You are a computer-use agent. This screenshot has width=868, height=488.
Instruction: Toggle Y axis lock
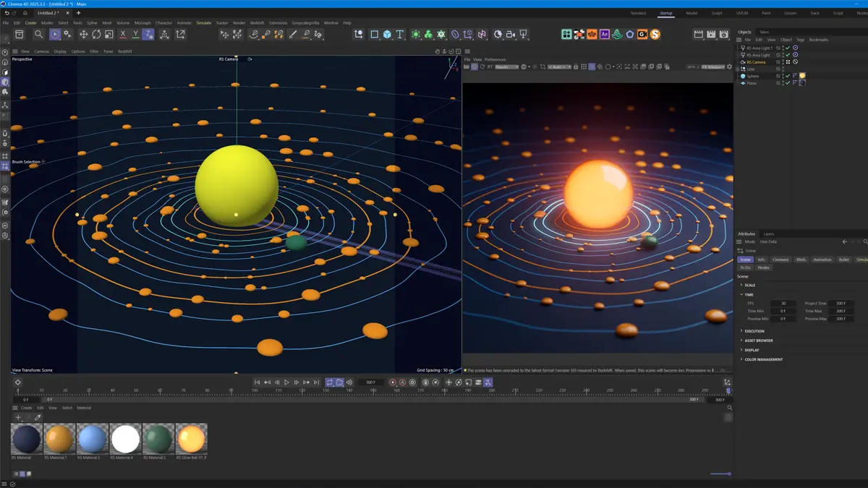tap(135, 34)
